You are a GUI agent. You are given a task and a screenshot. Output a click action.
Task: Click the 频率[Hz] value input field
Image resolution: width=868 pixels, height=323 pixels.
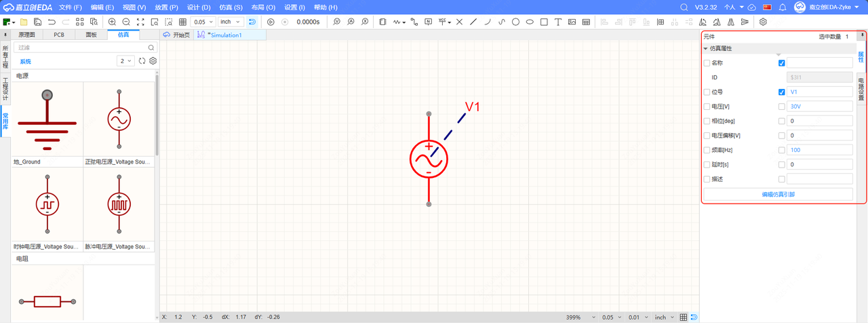coord(819,150)
